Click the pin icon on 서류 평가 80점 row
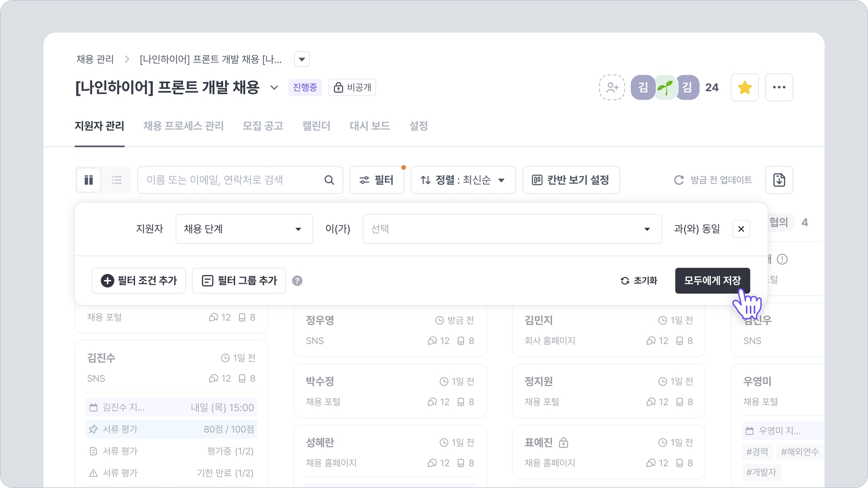The width and height of the screenshot is (868, 488). coord(93,429)
